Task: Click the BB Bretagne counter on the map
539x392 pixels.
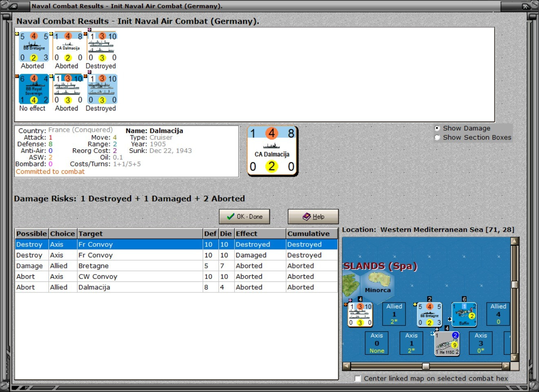Action: [x=430, y=314]
